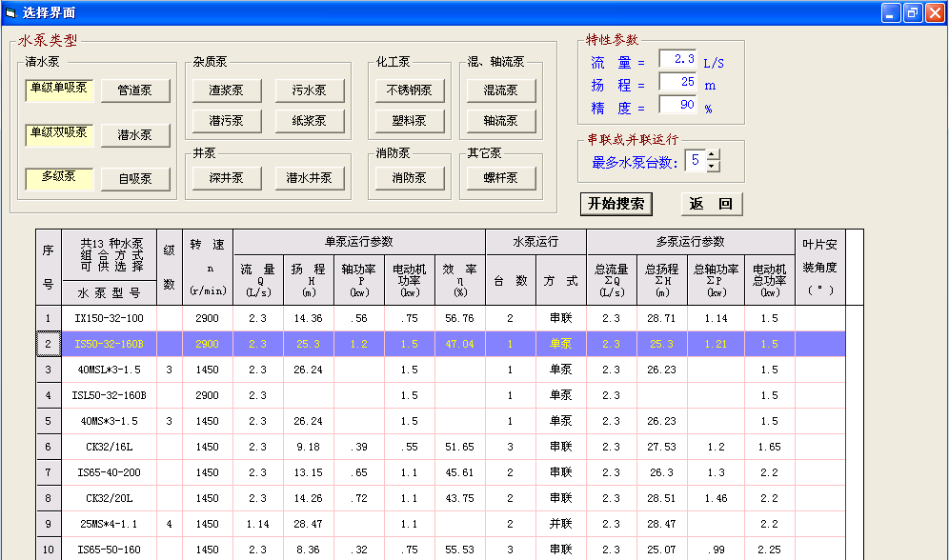949x560 pixels.
Task: Click the 扬程 input field
Action: tap(677, 82)
